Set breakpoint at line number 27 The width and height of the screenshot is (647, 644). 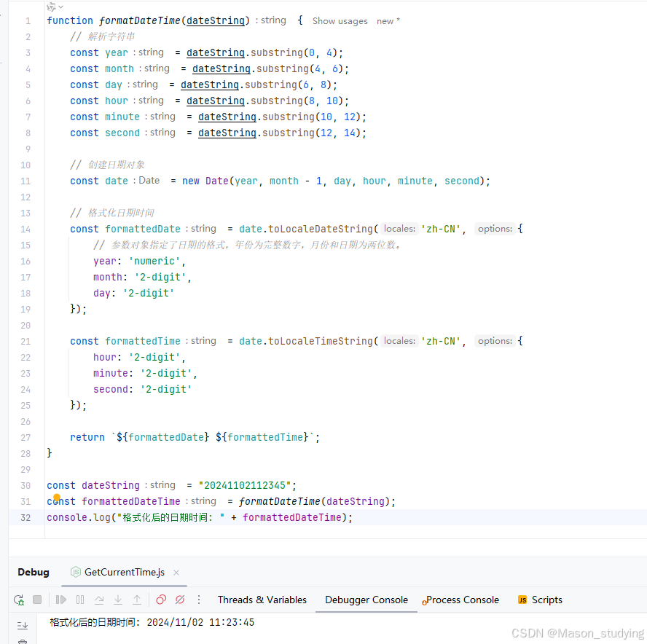coord(26,437)
